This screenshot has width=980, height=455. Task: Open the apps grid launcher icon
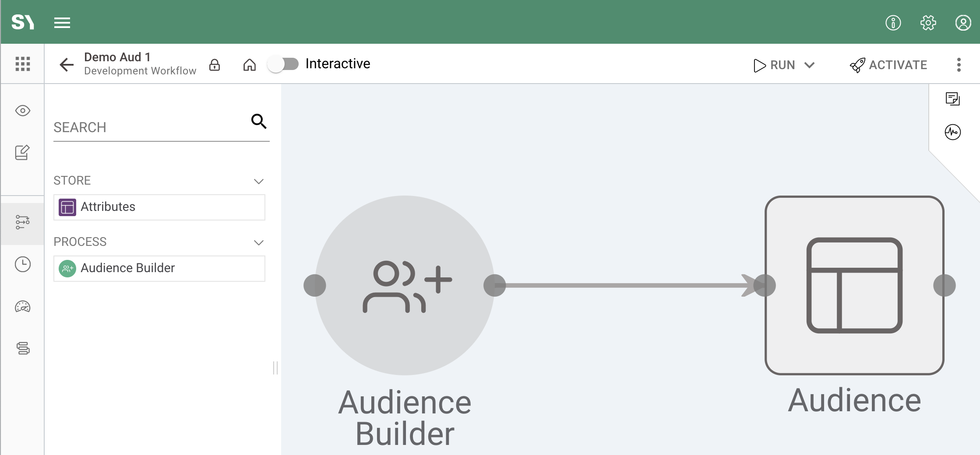[x=23, y=63]
